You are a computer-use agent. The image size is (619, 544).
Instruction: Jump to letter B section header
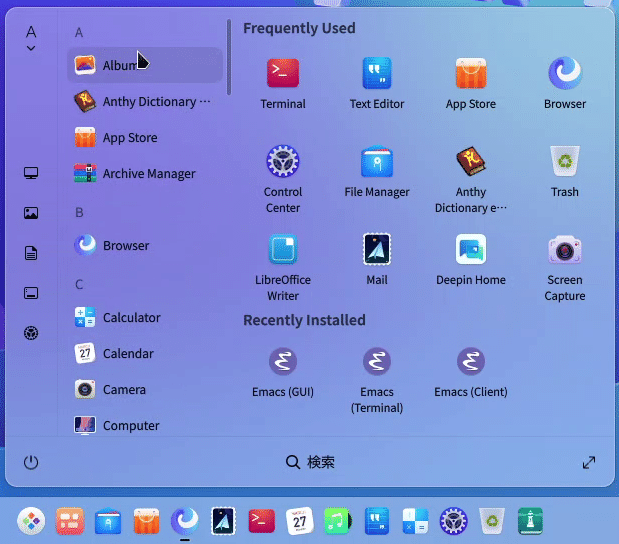pos(79,212)
